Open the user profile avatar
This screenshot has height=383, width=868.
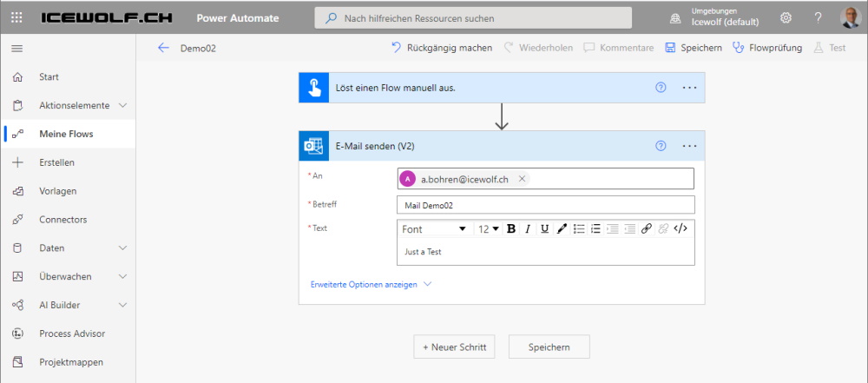(851, 17)
